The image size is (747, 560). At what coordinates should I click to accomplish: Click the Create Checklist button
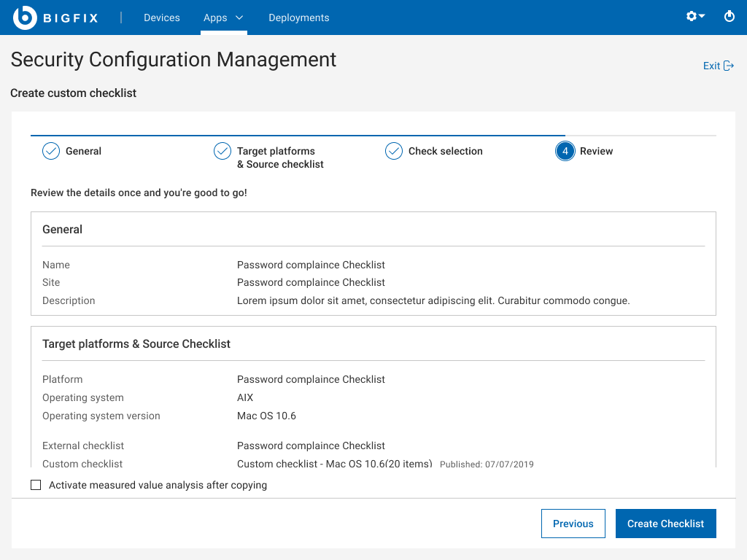pos(665,524)
